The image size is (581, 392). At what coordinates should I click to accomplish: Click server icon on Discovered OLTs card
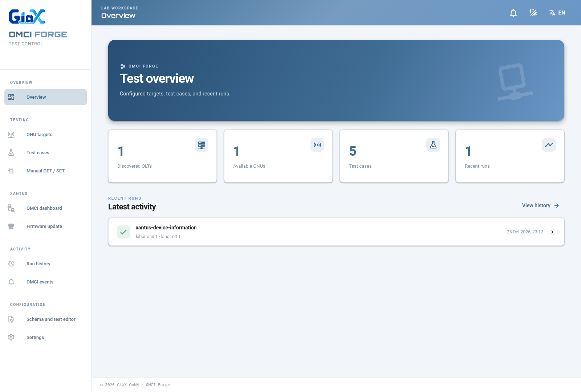click(x=202, y=145)
